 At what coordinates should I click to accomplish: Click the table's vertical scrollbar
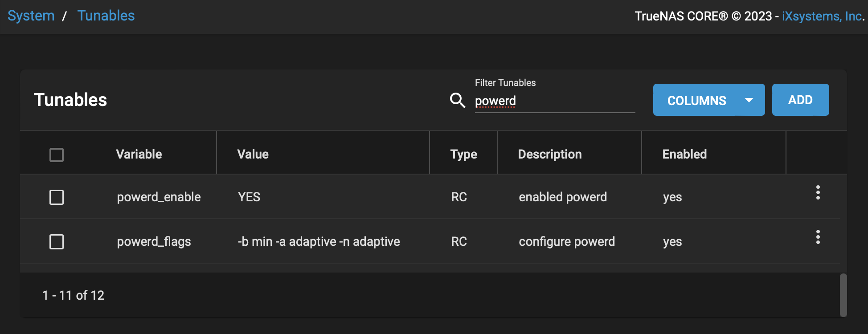843,295
